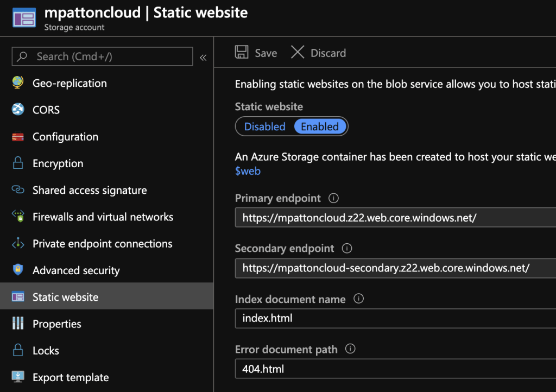Save the static website settings

(x=256, y=53)
